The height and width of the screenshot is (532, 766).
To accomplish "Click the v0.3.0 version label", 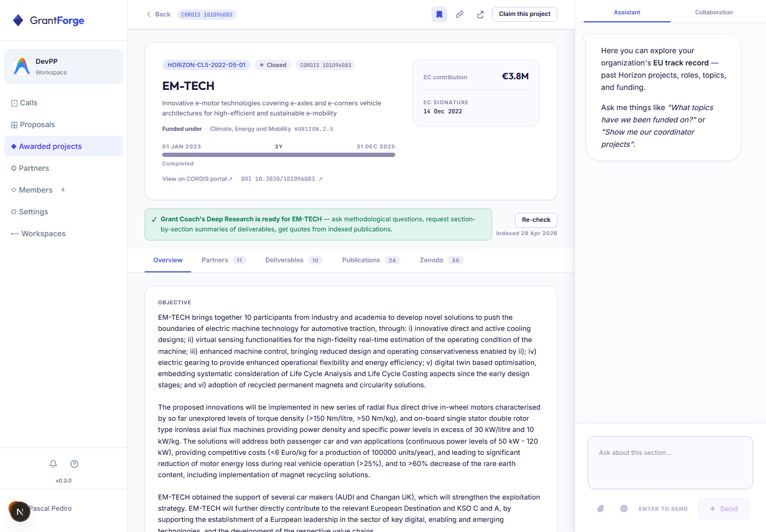I will (63, 480).
